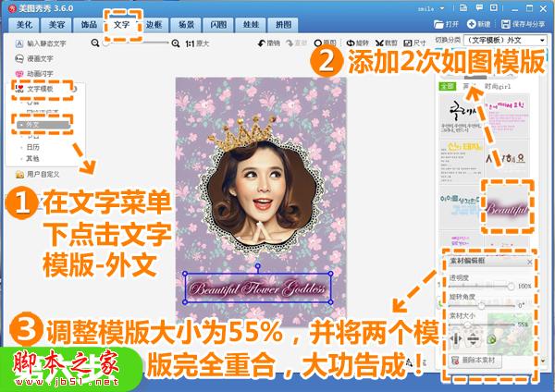Select the 时尚girl filter tab
The width and height of the screenshot is (555, 392).
click(x=498, y=86)
